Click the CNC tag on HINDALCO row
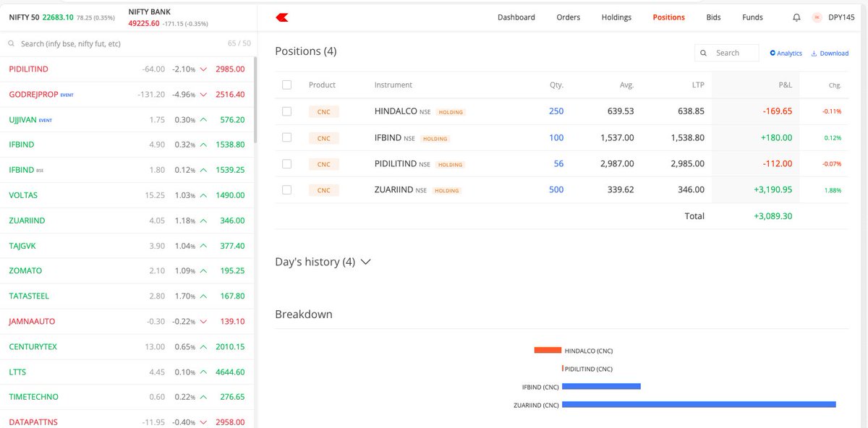The height and width of the screenshot is (428, 868). [x=323, y=111]
